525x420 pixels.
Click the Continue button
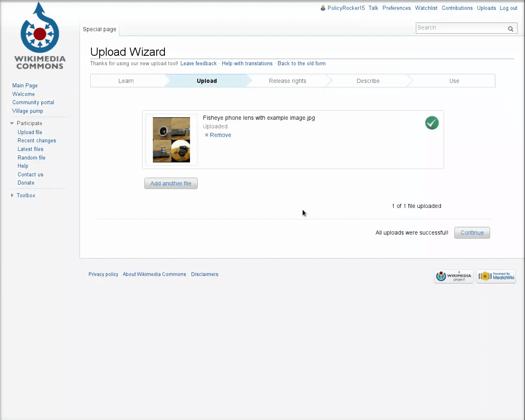pos(472,233)
